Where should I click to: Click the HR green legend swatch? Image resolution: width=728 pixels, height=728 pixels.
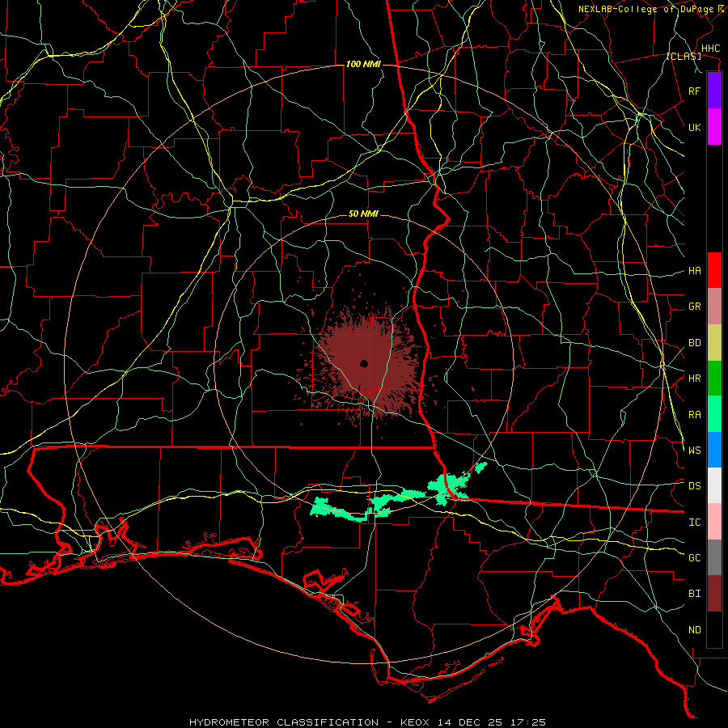pos(714,379)
